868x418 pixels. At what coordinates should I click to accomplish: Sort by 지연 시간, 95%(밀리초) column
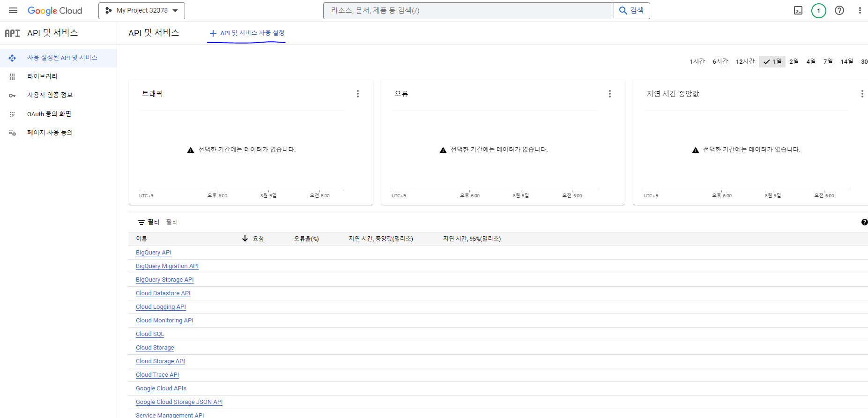click(x=472, y=239)
